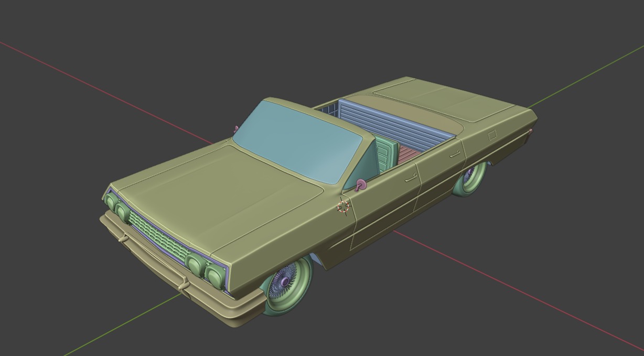
Task: Select the trunk lid panel
Action: pyautogui.click(x=446, y=100)
